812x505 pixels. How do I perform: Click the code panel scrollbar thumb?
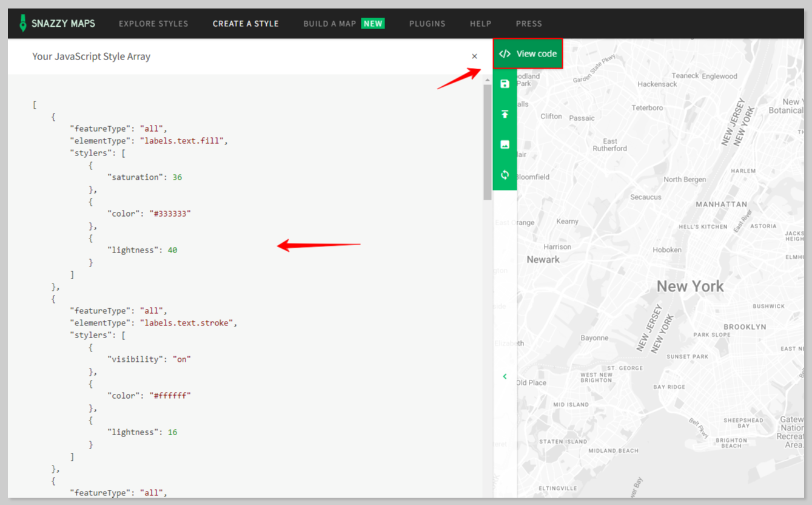tap(487, 143)
